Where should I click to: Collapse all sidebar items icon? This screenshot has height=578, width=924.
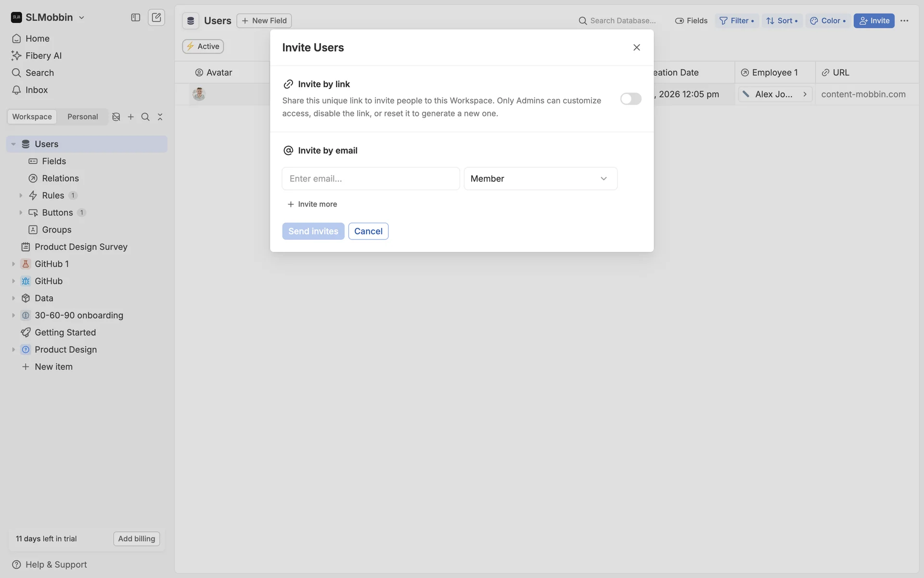pos(160,117)
